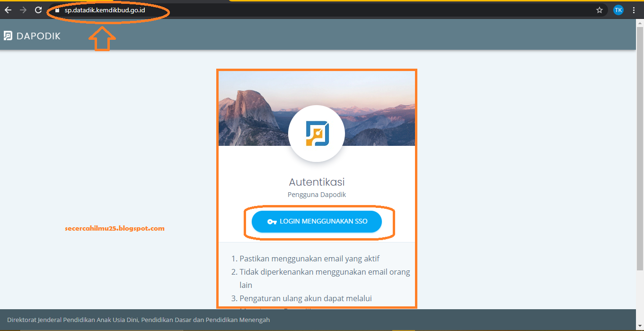This screenshot has width=644, height=331.
Task: Click the browser forward arrow
Action: coord(23,10)
